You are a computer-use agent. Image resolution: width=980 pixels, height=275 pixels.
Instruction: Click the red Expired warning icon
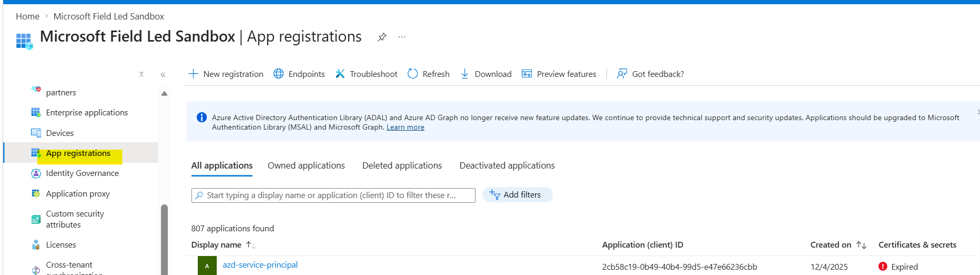883,267
